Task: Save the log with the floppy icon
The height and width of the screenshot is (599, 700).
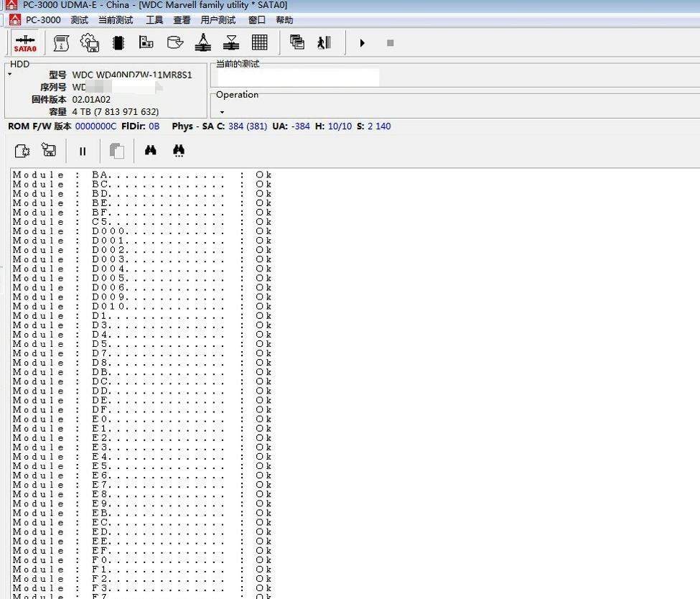Action: [x=49, y=150]
